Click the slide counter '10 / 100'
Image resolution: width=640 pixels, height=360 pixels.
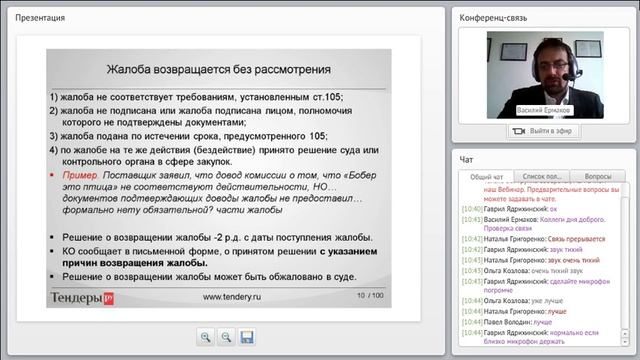(x=370, y=296)
